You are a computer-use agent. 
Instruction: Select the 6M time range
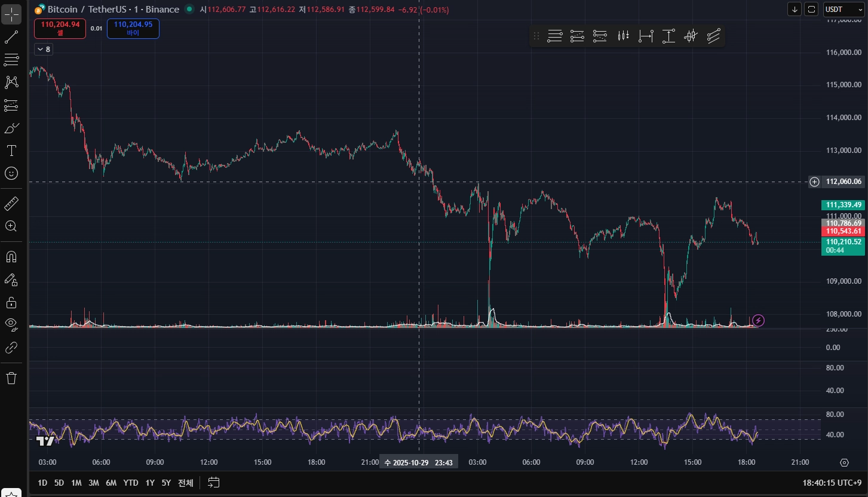[111, 483]
